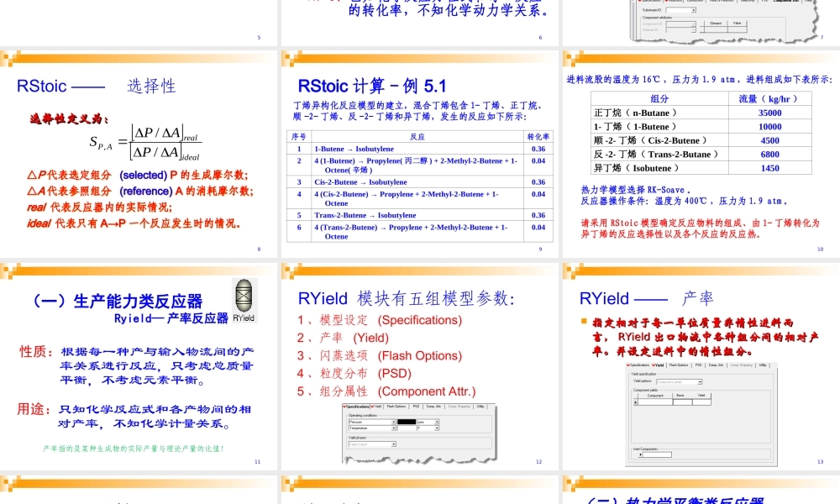This screenshot has width=840, height=504.
Task: Select the partially visible slide 7 thumbnail
Action: coord(701,22)
